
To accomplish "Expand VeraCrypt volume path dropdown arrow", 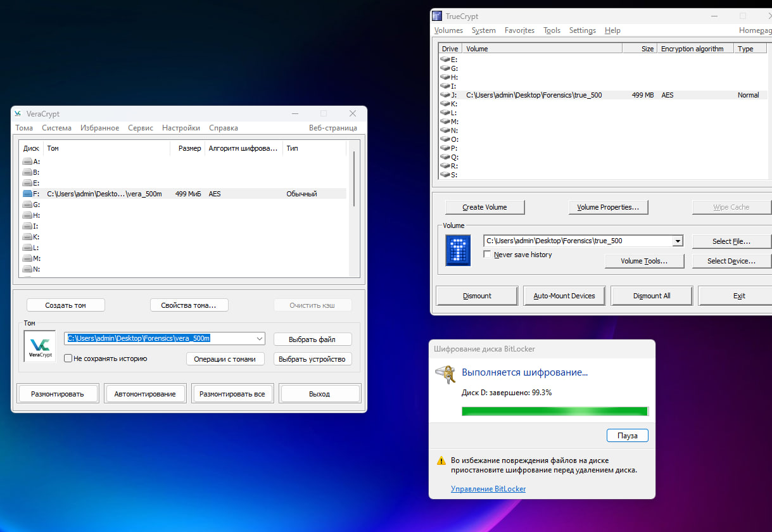I will tap(259, 338).
